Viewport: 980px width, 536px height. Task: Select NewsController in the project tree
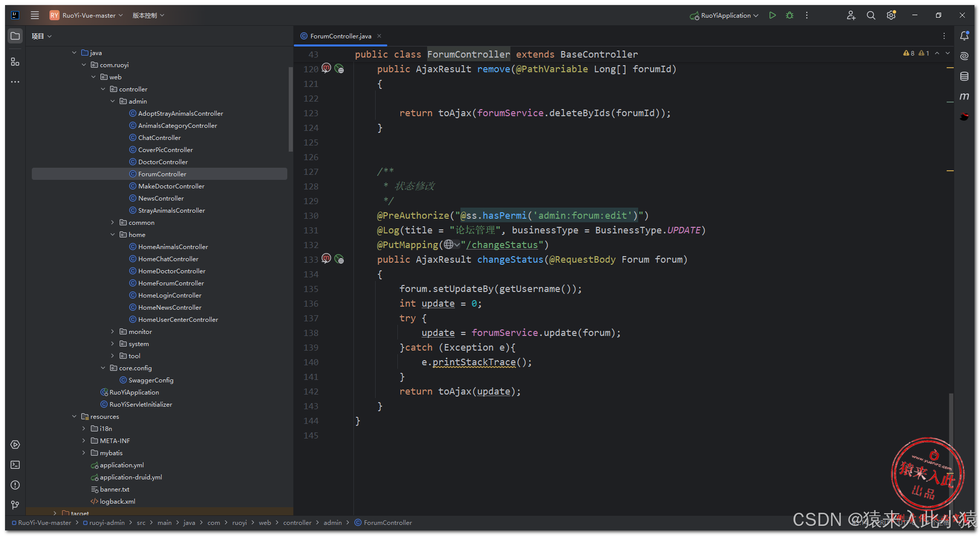(161, 198)
